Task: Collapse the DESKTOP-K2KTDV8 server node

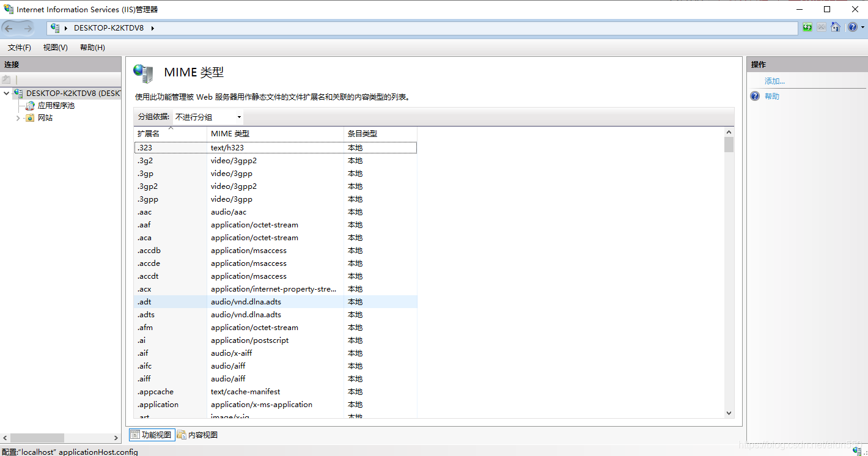Action: 6,94
